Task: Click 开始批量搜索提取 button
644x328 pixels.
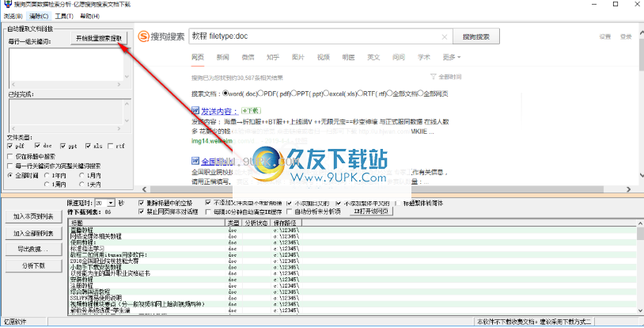Action: (x=99, y=38)
